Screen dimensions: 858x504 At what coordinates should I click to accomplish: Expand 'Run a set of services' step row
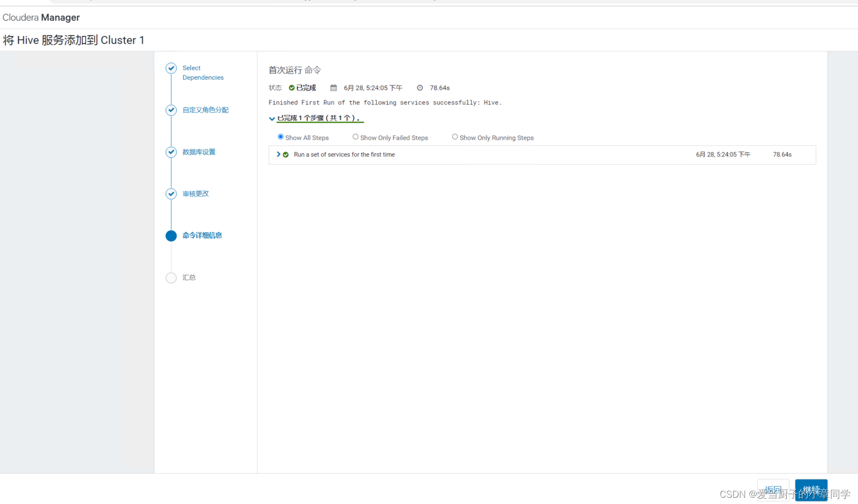coord(279,154)
